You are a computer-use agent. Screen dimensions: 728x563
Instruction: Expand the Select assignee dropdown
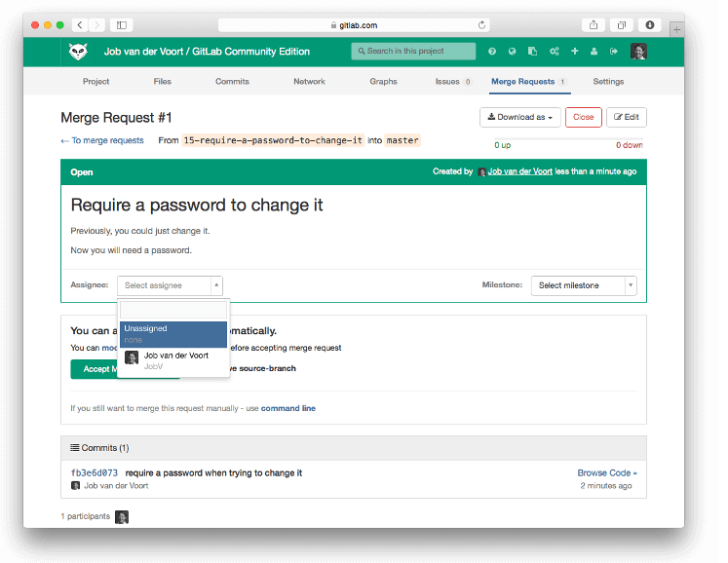(x=171, y=285)
